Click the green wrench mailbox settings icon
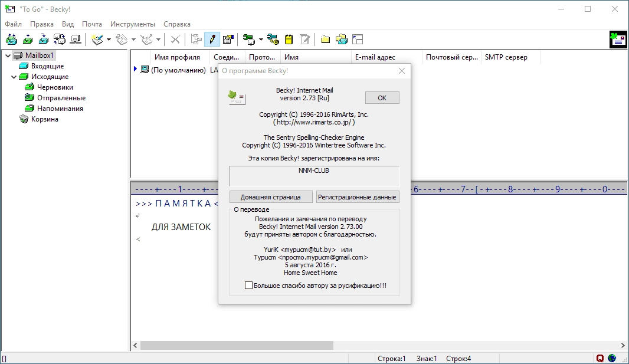Viewport: 629px width, 364px height. coord(249,40)
